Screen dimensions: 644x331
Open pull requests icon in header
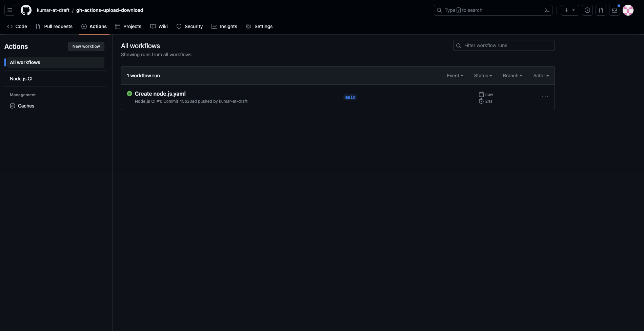(x=601, y=10)
